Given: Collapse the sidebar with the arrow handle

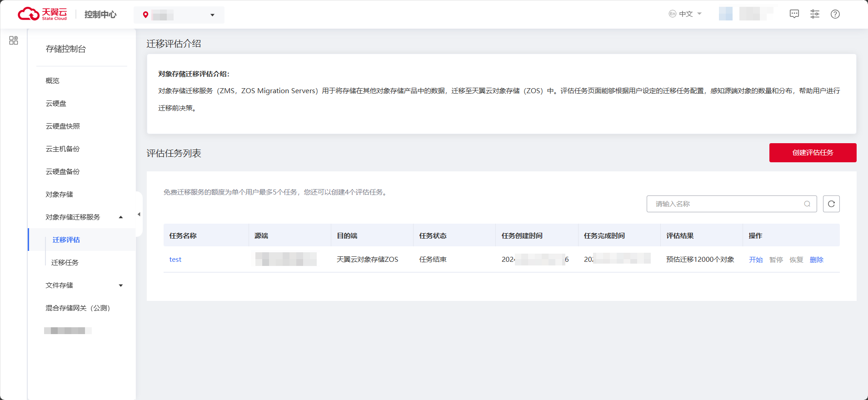Looking at the screenshot, I should 139,214.
